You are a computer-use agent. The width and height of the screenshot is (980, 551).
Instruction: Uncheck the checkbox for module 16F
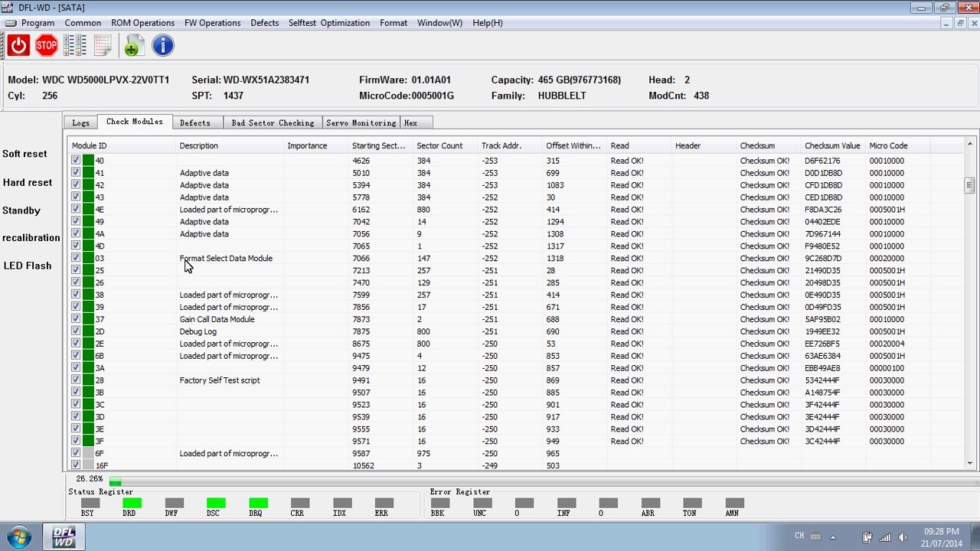(76, 465)
